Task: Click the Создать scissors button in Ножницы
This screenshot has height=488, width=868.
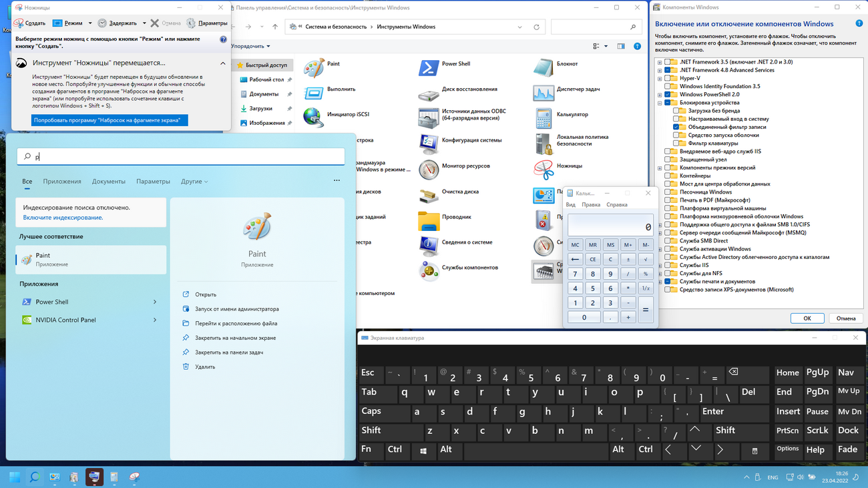Action: 30,23
